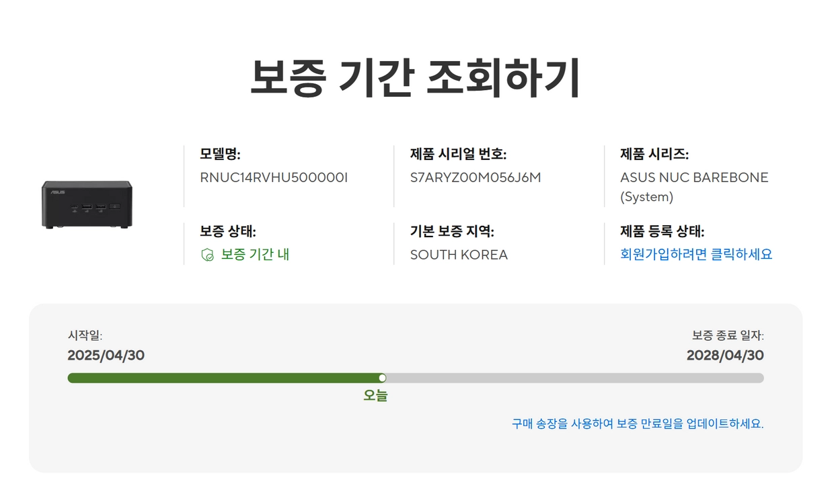
Task: Click the 보증 상태: label
Action: point(228,232)
